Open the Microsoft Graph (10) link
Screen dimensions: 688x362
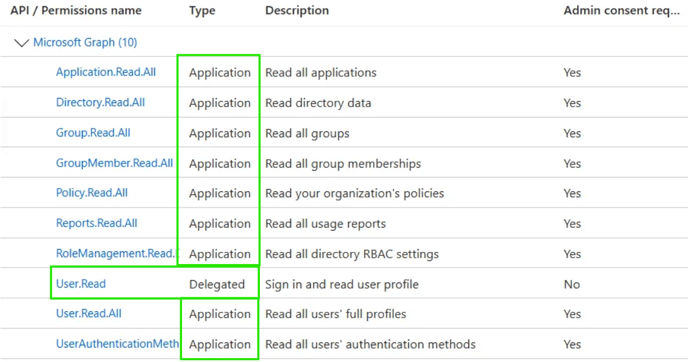pyautogui.click(x=85, y=43)
